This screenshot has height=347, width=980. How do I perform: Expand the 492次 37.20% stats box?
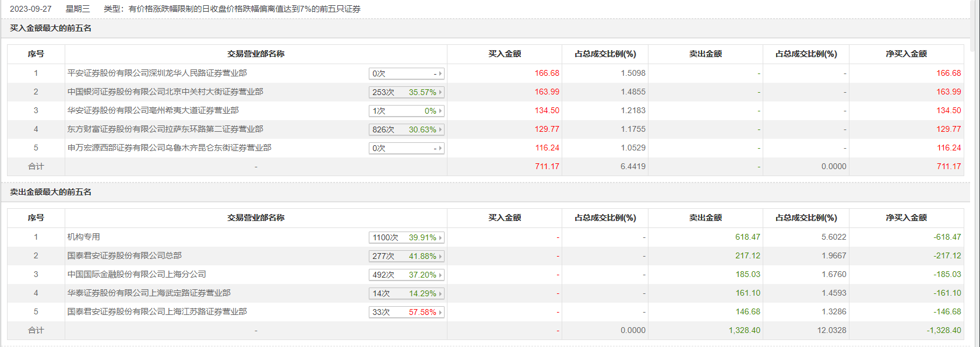coord(407,275)
